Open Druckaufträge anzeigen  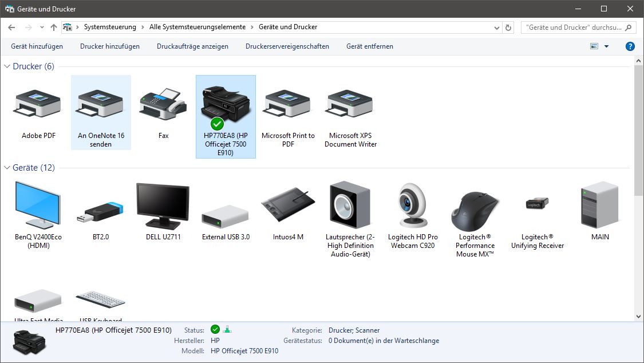[192, 46]
